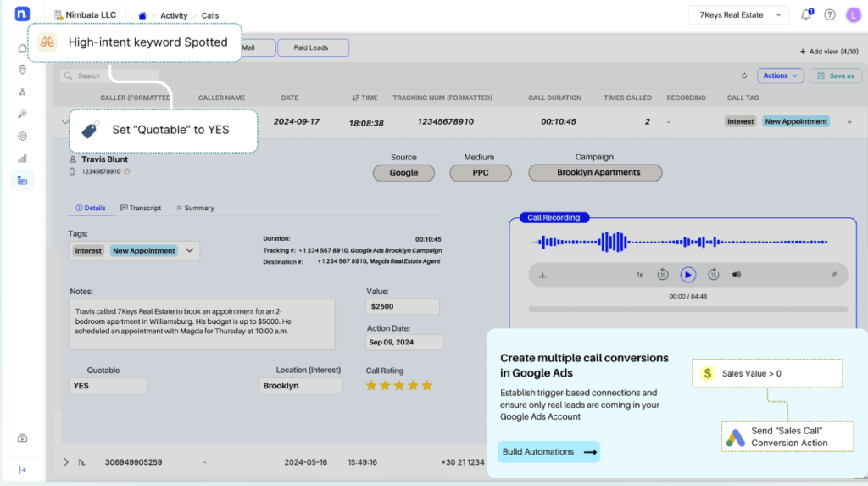The width and height of the screenshot is (868, 486).
Task: Open the location pin sidebar icon
Action: (23, 70)
